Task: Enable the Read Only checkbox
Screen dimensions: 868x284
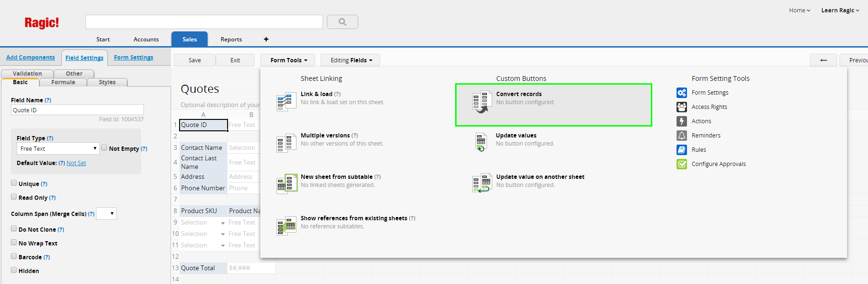Action: click(14, 196)
